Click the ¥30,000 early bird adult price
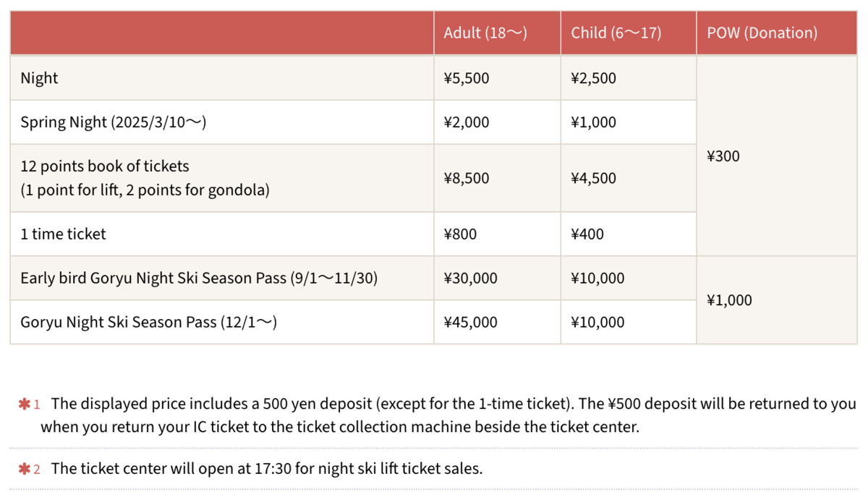 pyautogui.click(x=471, y=278)
